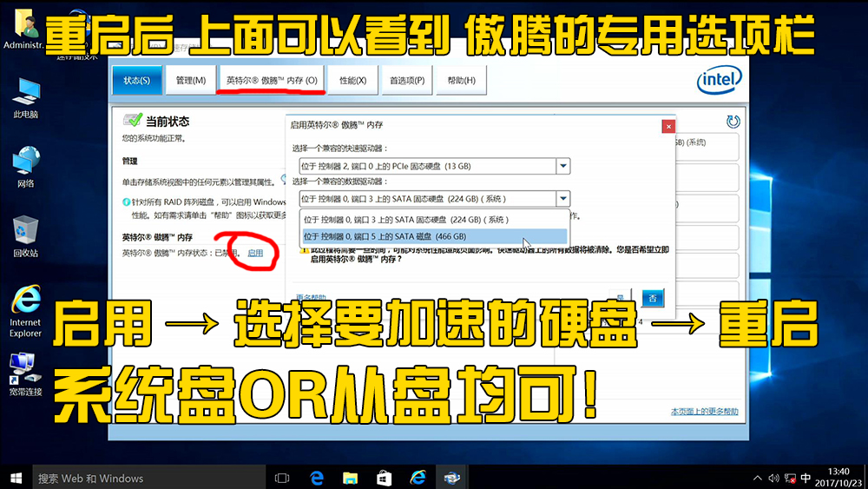
Task: Launch Internet Explorer desktop icon
Action: (x=25, y=311)
